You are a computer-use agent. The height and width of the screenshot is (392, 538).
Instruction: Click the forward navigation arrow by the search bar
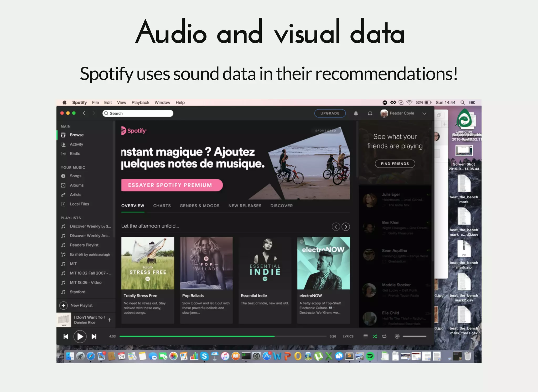tap(94, 113)
